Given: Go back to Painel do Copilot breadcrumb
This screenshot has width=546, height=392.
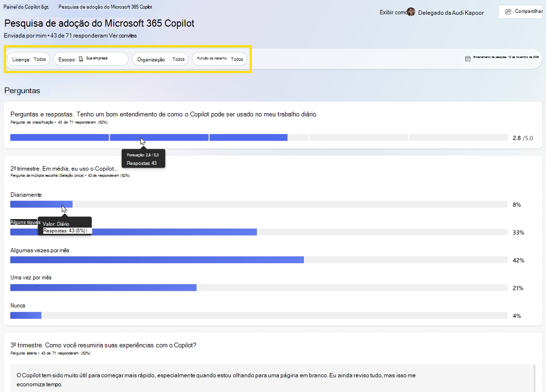Looking at the screenshot, I should [x=26, y=7].
